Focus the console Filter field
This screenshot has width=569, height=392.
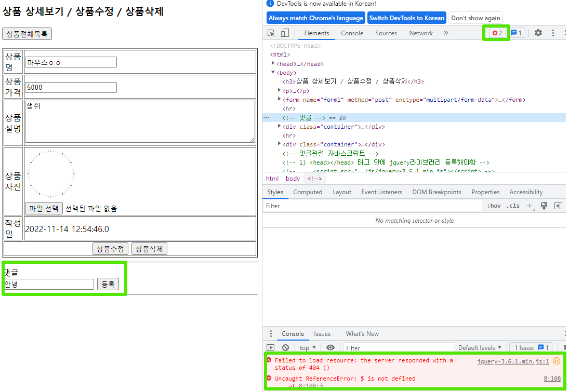coord(399,348)
